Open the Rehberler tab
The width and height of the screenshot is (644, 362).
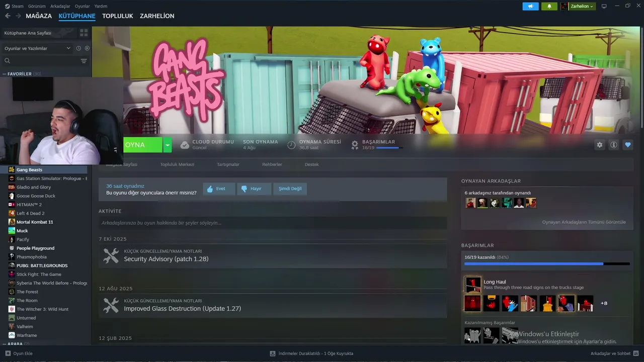(x=272, y=164)
